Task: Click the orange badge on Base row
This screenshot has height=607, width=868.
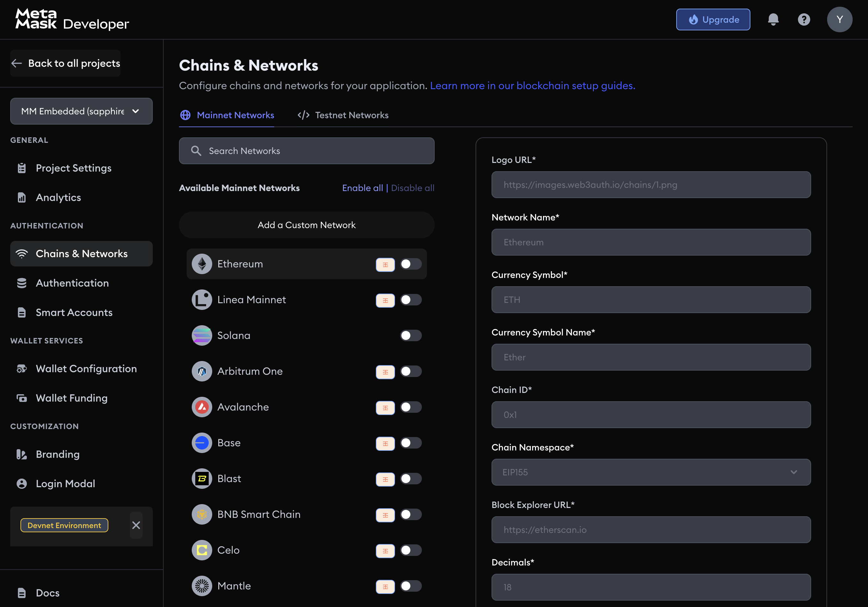Action: coord(385,443)
